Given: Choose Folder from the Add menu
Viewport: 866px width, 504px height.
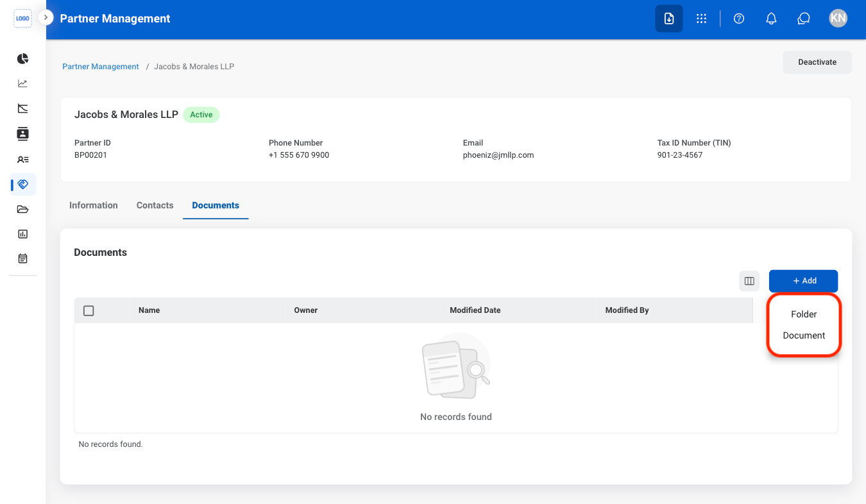Looking at the screenshot, I should [804, 314].
